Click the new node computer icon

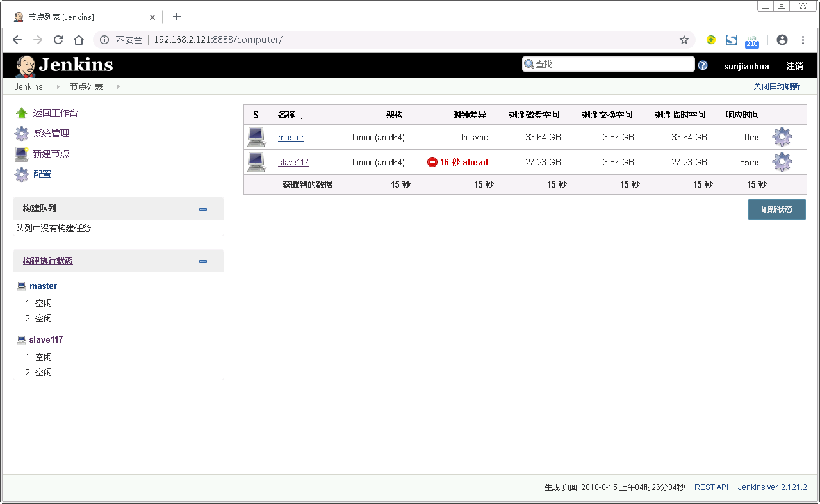coord(22,154)
